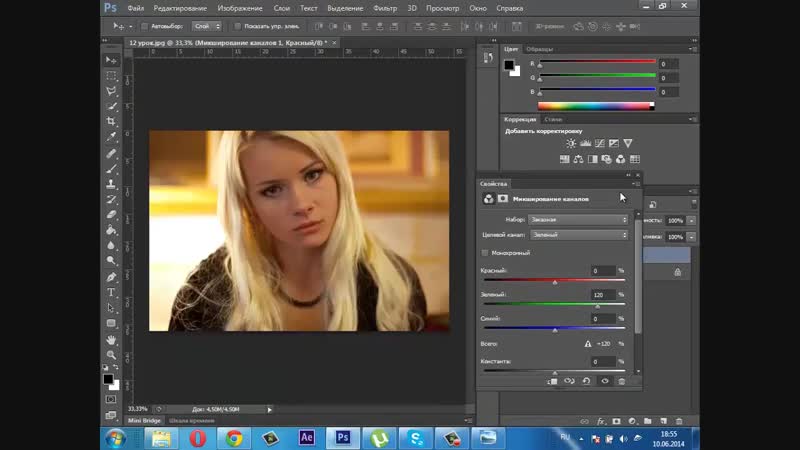The height and width of the screenshot is (450, 800).
Task: Add a Photo Filter adjustment
Action: [606, 159]
